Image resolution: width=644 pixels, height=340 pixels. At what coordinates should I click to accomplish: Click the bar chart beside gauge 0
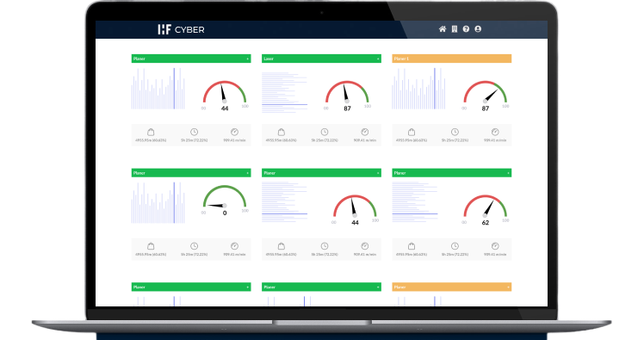pyautogui.click(x=158, y=202)
